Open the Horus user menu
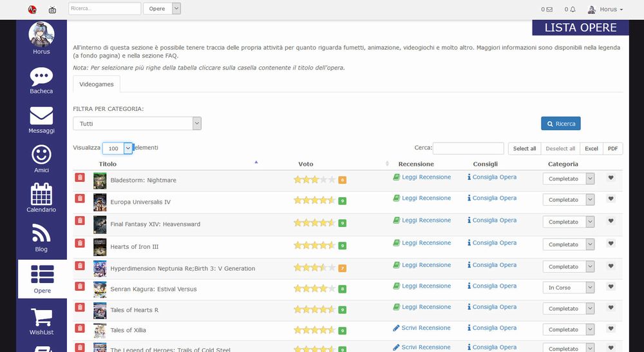644x352 pixels. point(605,10)
